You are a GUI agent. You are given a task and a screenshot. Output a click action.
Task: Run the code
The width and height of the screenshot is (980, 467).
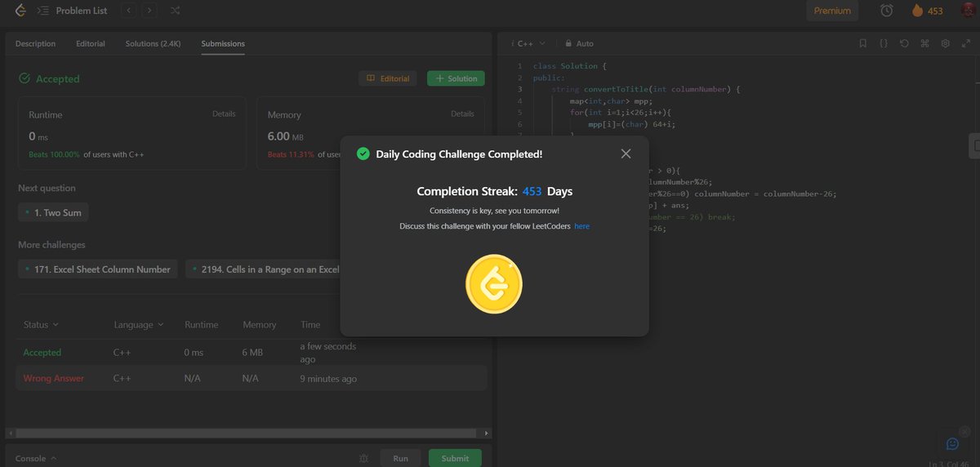tap(400, 458)
